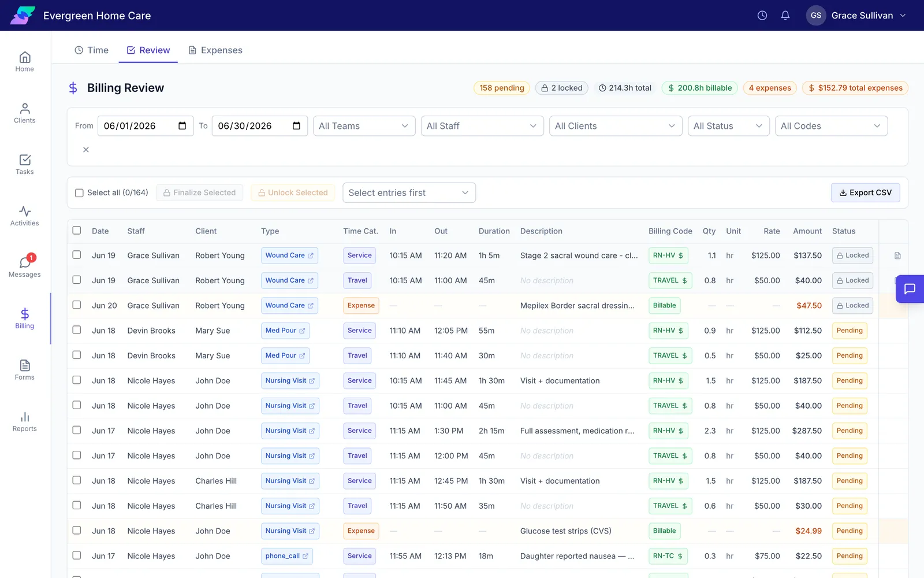Screen dimensions: 924x578
Task: Go to Clients in the sidebar
Action: tap(25, 113)
